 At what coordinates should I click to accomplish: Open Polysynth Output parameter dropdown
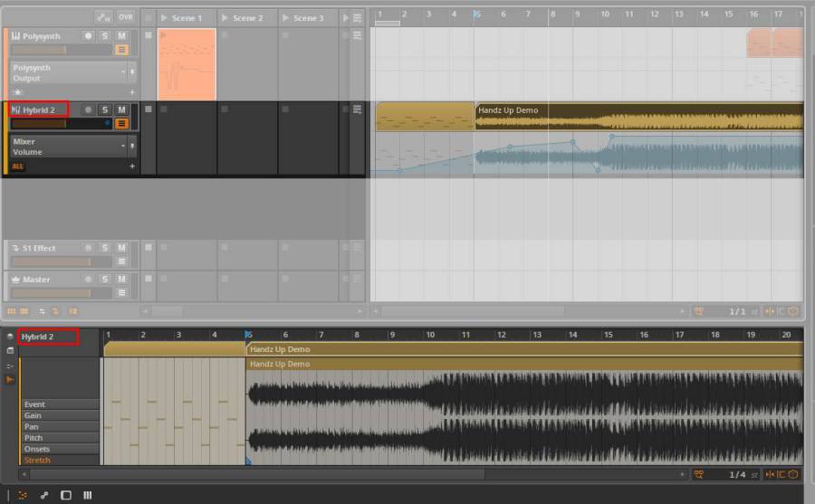click(123, 72)
